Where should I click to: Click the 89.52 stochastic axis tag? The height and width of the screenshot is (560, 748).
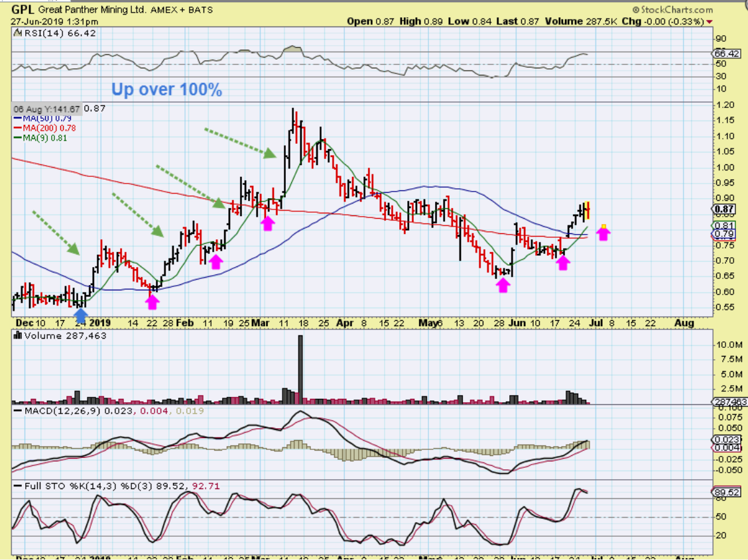coord(725,493)
